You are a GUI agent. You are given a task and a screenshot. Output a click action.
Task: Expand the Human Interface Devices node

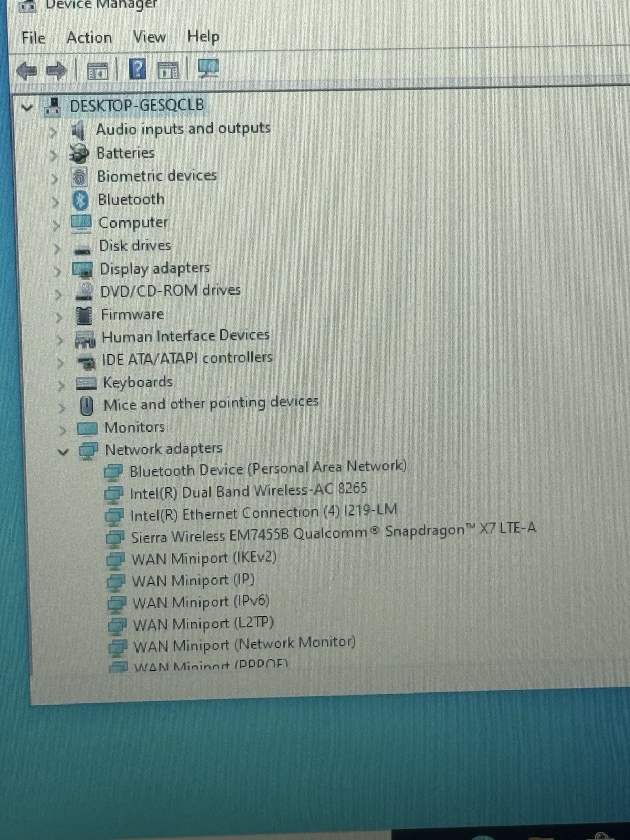click(x=59, y=340)
